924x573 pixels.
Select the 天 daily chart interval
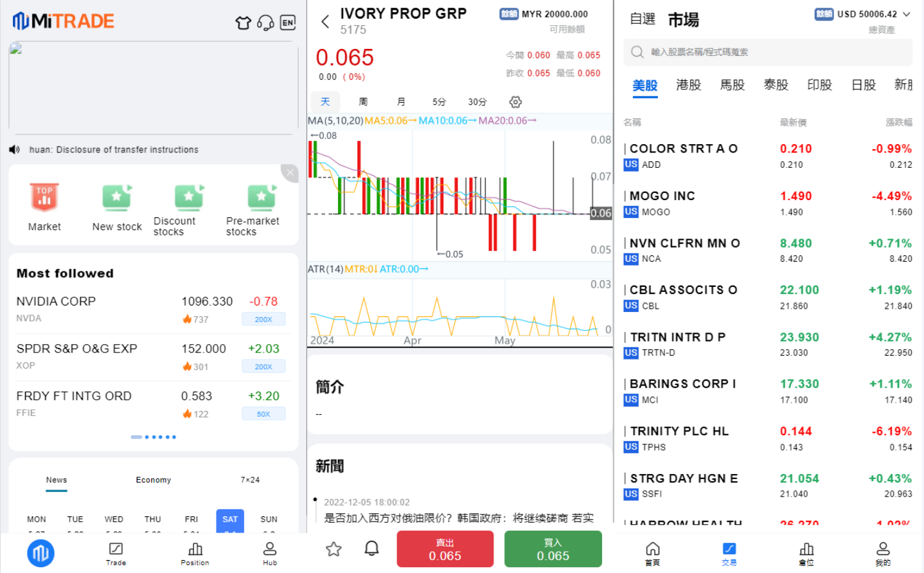click(x=325, y=102)
